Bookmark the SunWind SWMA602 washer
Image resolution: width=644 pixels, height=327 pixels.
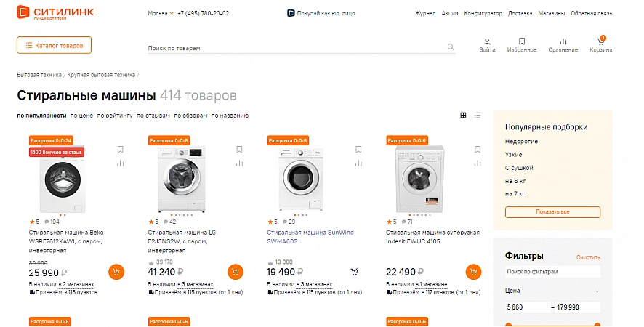click(x=358, y=149)
